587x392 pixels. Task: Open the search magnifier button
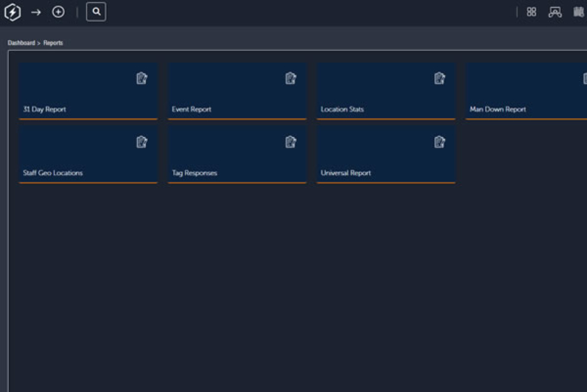click(x=96, y=12)
